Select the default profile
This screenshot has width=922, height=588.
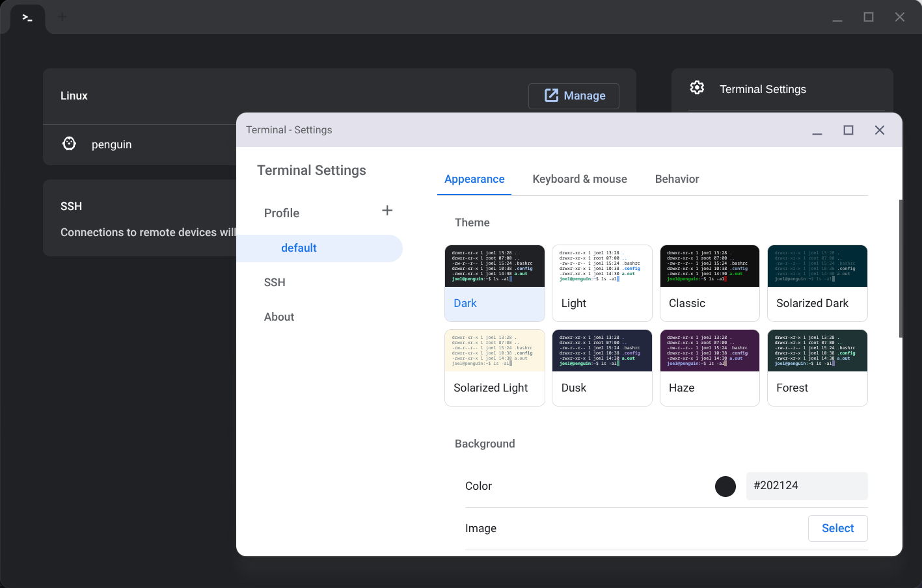[319, 248]
